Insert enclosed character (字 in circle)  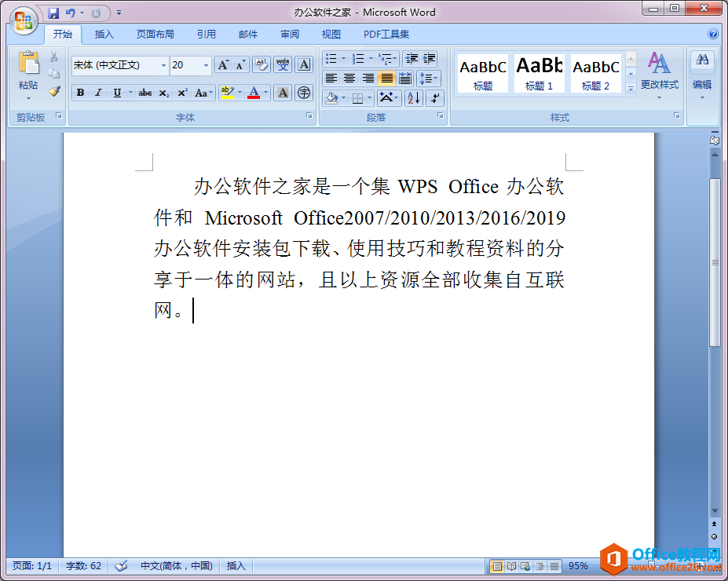pyautogui.click(x=304, y=93)
